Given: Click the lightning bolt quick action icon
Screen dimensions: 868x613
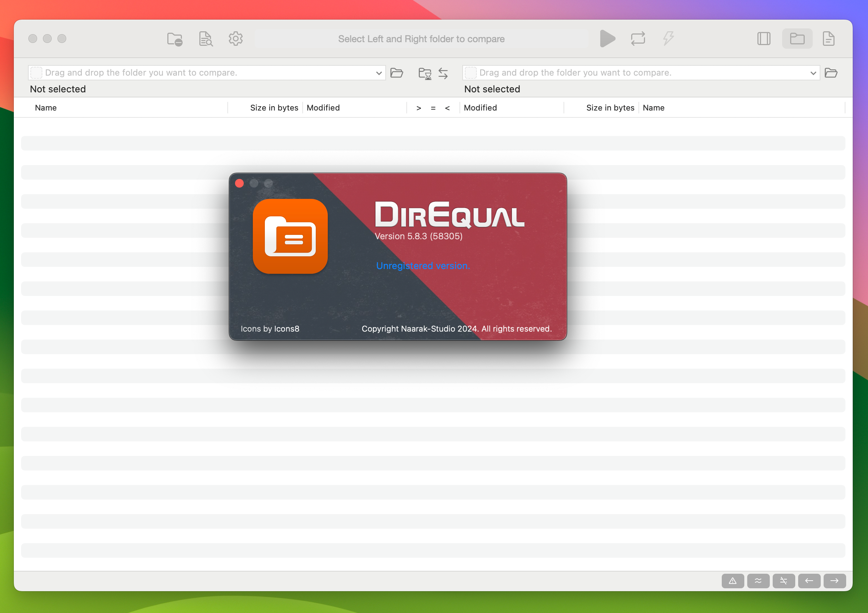Looking at the screenshot, I should [668, 39].
